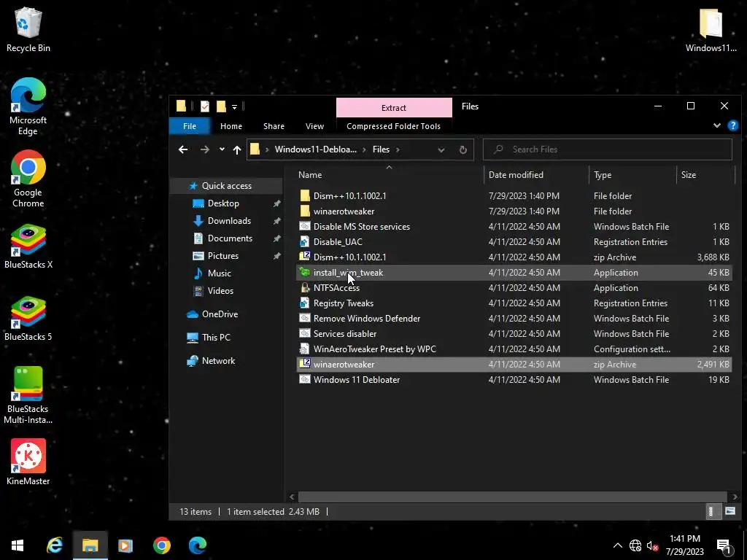Screen dimensions: 747x560
Task: Select Services disabler batch file
Action: point(514,334)
